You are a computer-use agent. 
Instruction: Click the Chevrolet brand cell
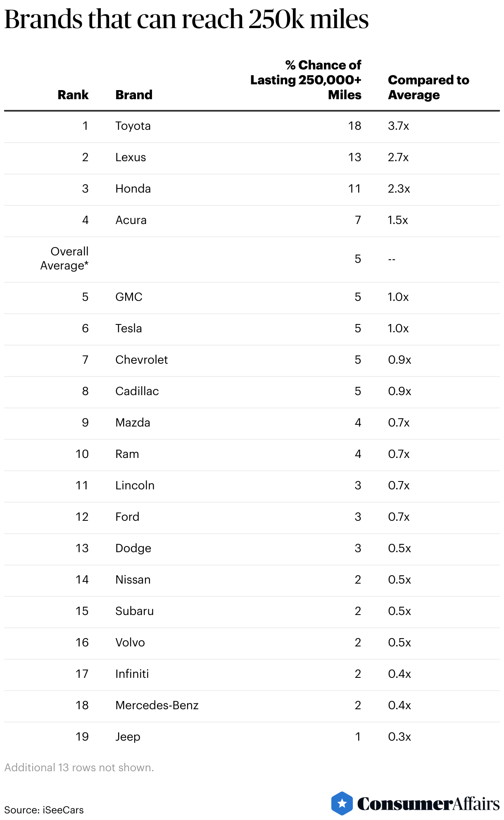coord(142,360)
